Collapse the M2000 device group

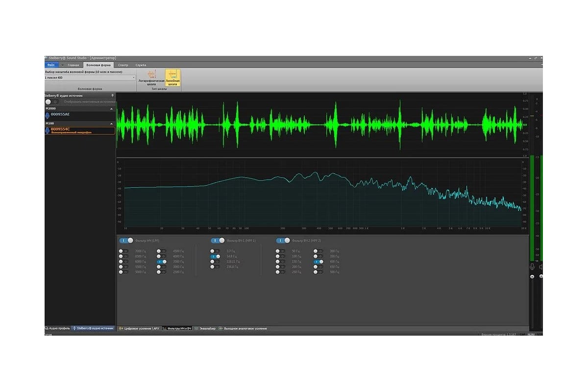(x=111, y=108)
